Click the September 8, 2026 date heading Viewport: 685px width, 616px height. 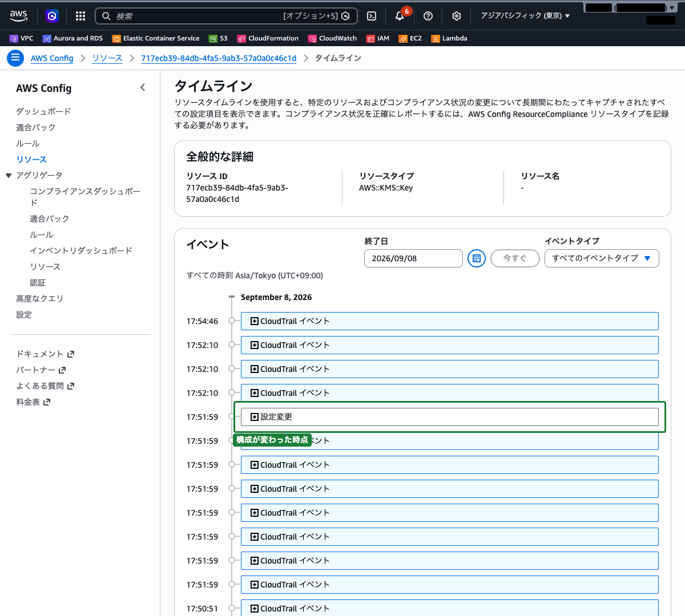pyautogui.click(x=276, y=297)
